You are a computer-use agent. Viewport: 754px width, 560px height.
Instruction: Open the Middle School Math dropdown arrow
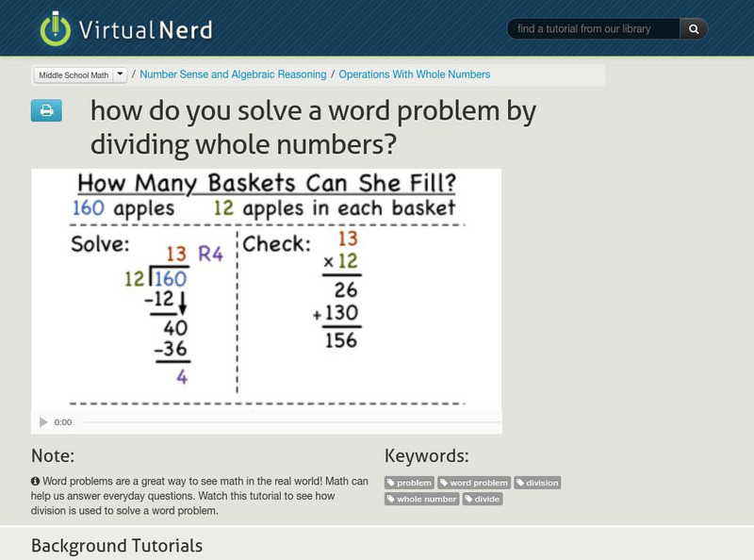(120, 74)
